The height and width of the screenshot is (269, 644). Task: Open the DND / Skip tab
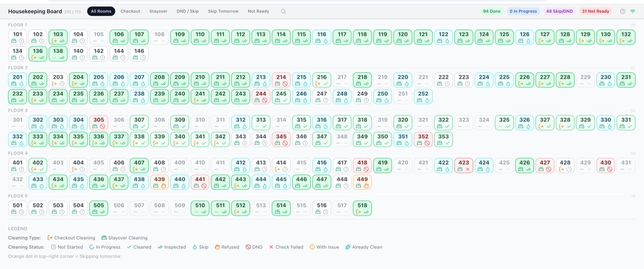coord(188,11)
